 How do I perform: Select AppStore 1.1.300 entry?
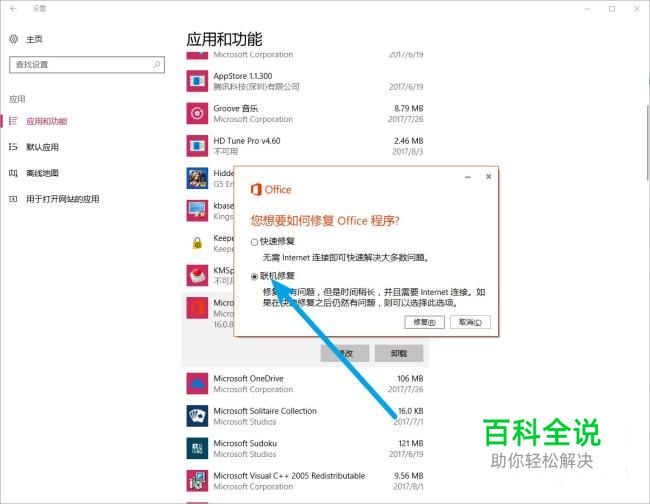tap(305, 81)
